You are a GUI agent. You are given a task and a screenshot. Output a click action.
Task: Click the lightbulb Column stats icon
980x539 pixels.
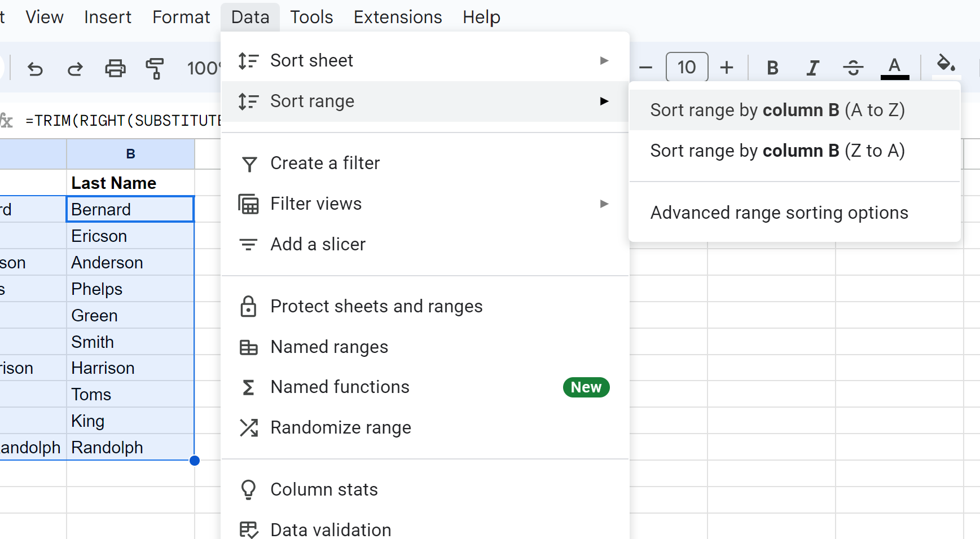(x=249, y=490)
